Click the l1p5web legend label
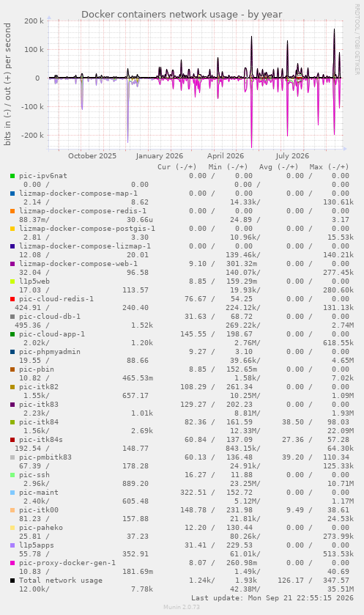Image resolution: width=364 pixels, height=615 pixels. click(x=34, y=281)
